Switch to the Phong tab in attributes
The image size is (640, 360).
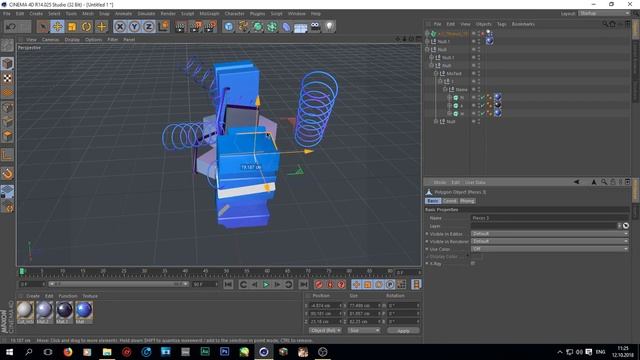[467, 201]
